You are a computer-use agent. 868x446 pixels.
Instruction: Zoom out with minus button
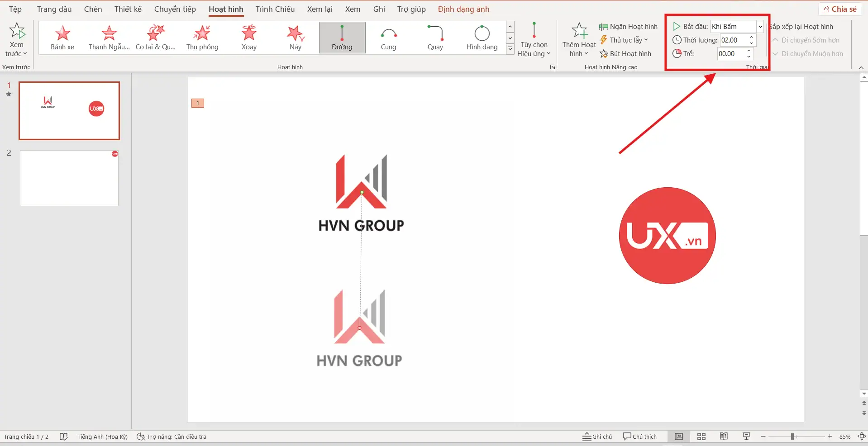tap(763, 437)
